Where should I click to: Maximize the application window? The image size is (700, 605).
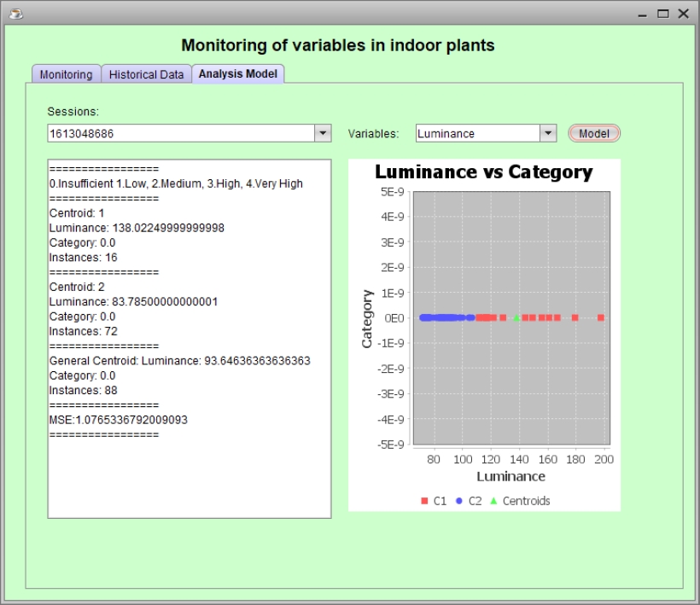pyautogui.click(x=663, y=14)
